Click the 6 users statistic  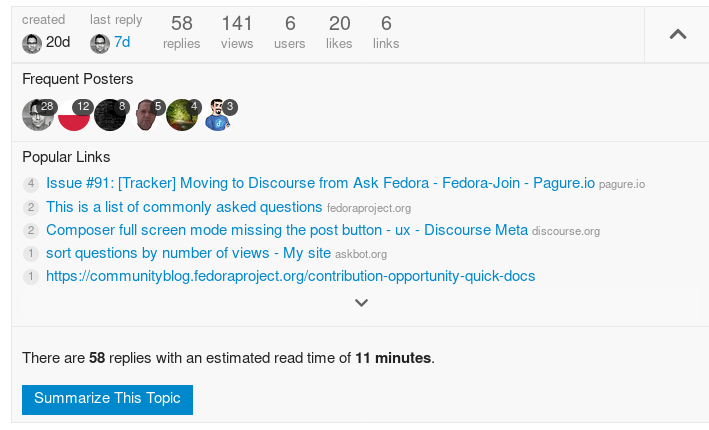pyautogui.click(x=290, y=32)
